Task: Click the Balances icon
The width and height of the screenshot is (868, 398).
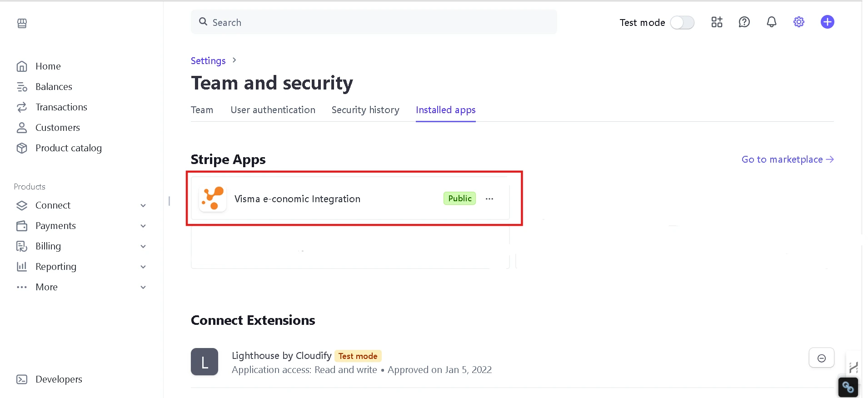Action: (x=22, y=87)
